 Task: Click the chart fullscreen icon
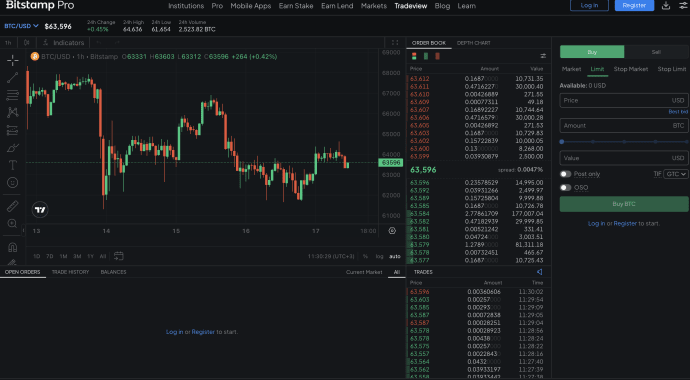click(x=395, y=43)
